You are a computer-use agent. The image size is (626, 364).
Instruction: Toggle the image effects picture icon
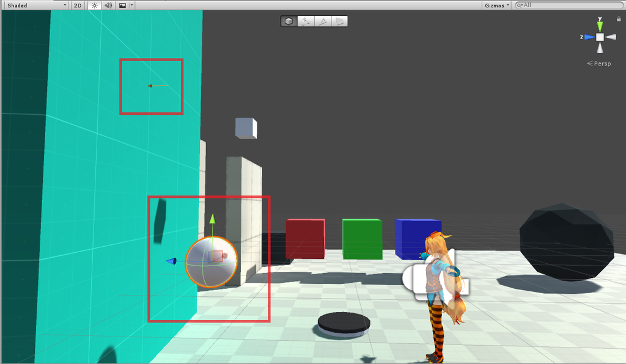tap(122, 5)
